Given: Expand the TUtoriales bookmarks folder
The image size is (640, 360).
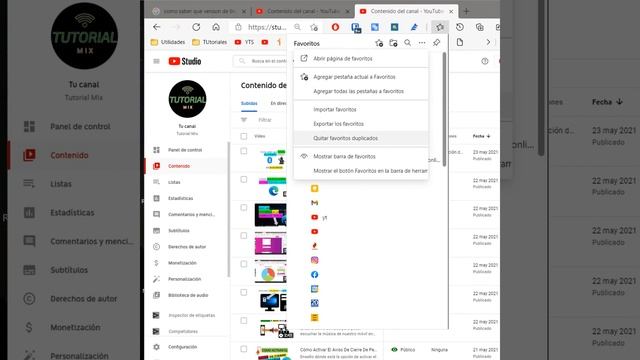Looking at the screenshot, I should coord(209,42).
